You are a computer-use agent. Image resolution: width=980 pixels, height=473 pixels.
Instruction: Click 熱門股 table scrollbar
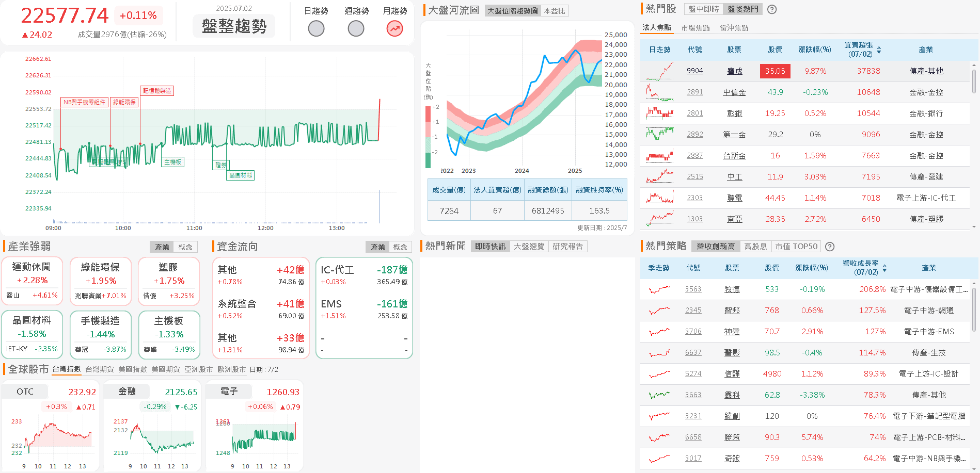click(x=974, y=81)
